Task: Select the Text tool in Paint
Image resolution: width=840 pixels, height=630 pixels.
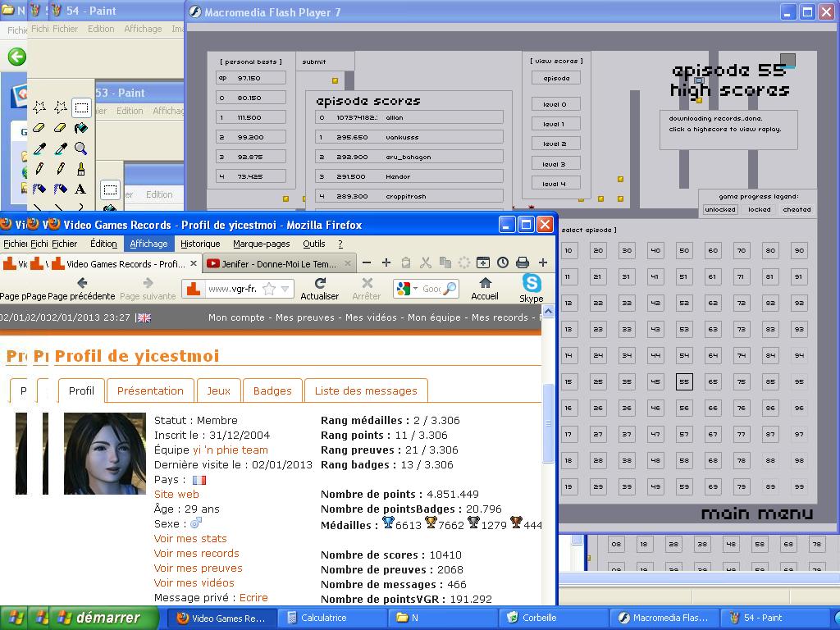Action: pyautogui.click(x=81, y=189)
